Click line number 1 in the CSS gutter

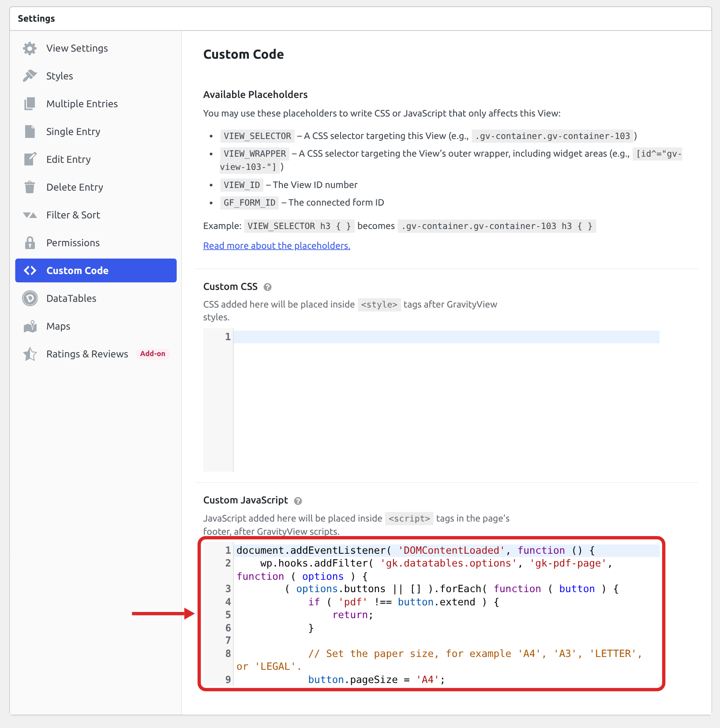[x=228, y=337]
